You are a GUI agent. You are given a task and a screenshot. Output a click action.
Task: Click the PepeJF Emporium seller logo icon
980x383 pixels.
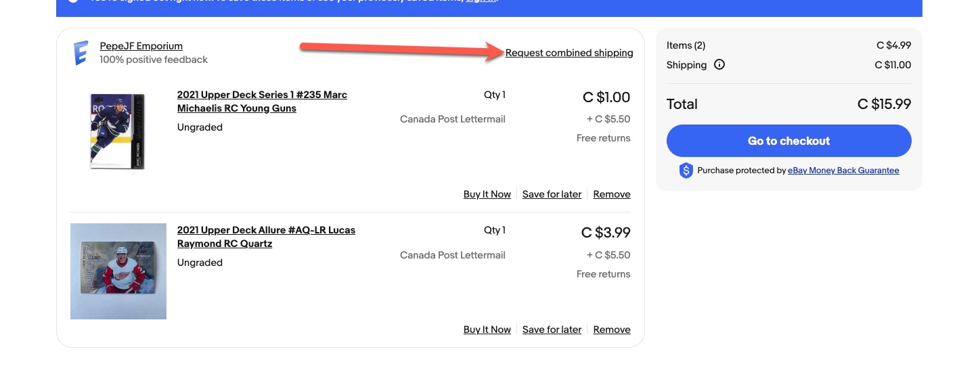(x=81, y=53)
